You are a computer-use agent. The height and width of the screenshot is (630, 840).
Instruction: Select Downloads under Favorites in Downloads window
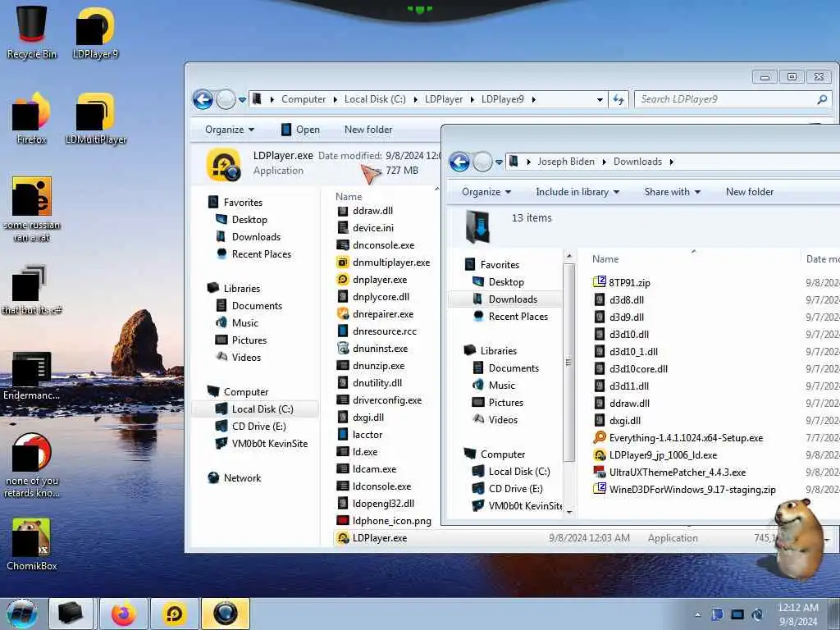click(x=505, y=299)
